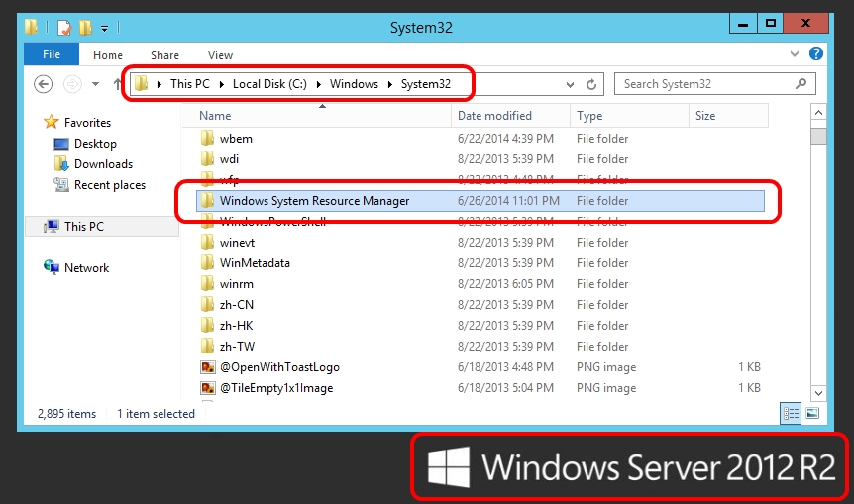The width and height of the screenshot is (854, 504).
Task: Open the Properties quick access icon
Action: (x=64, y=27)
